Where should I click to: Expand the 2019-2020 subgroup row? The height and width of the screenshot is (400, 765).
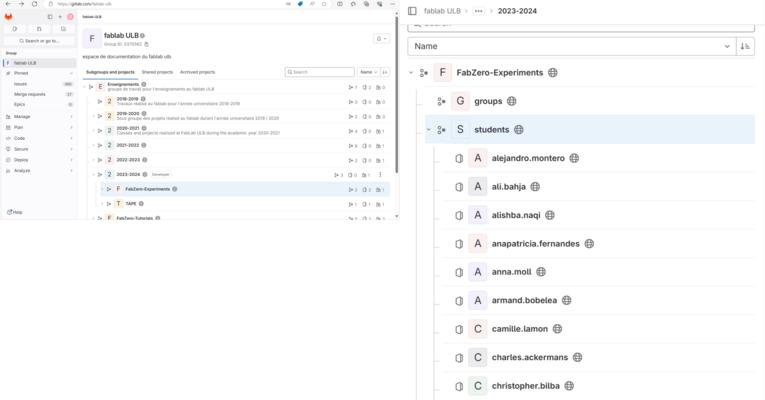tap(93, 116)
